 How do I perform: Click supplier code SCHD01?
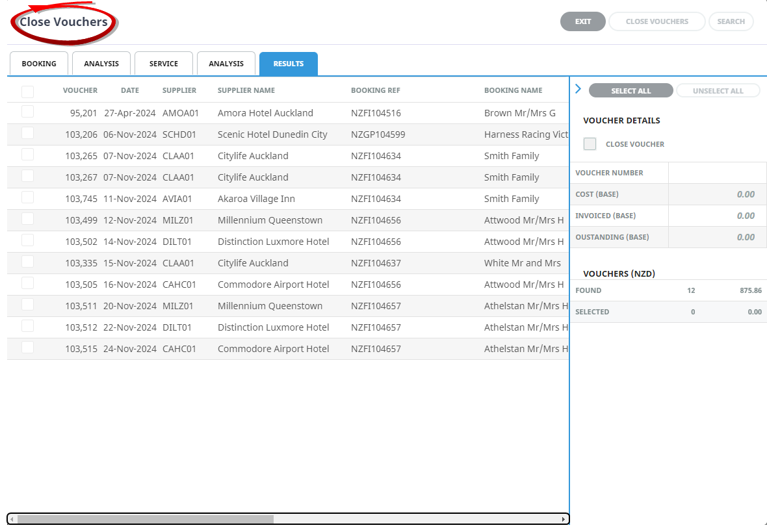(179, 134)
